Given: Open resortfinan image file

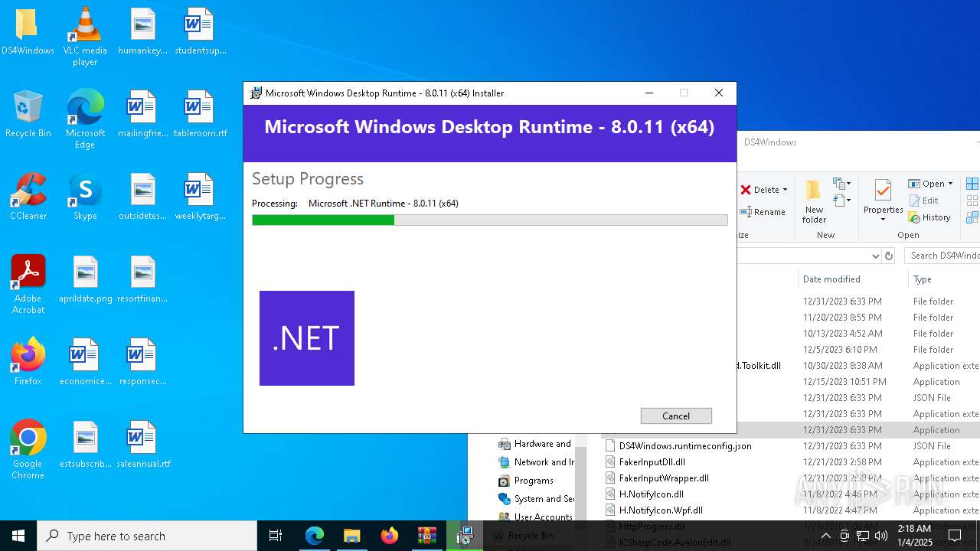Looking at the screenshot, I should pos(142,280).
